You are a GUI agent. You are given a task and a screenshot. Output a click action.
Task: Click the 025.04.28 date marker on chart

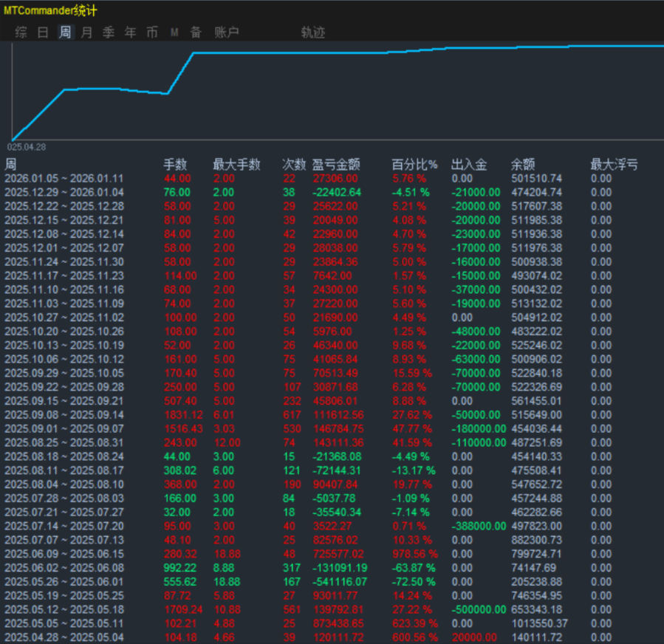[27, 147]
